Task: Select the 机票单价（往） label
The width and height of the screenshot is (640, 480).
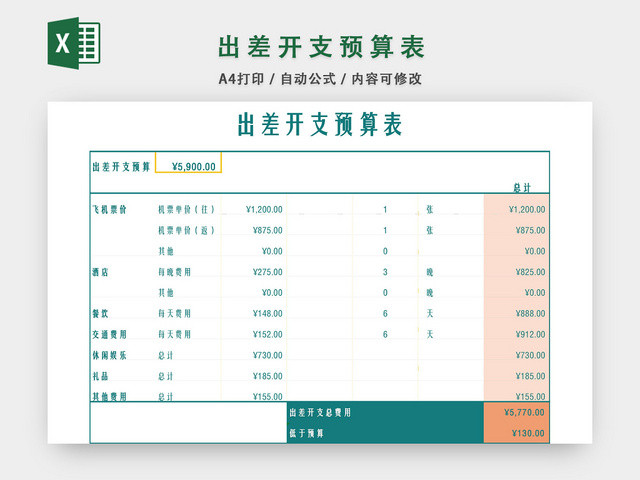Action: 186,210
